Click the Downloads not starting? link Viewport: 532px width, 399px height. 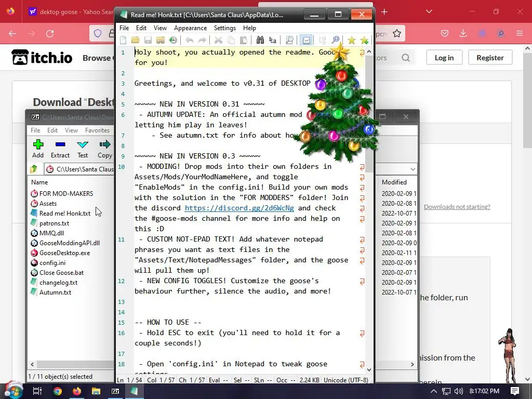[x=457, y=207]
